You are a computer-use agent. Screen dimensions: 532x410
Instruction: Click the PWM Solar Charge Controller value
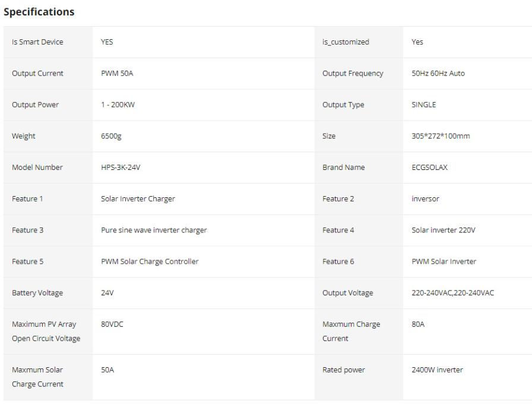(x=150, y=261)
